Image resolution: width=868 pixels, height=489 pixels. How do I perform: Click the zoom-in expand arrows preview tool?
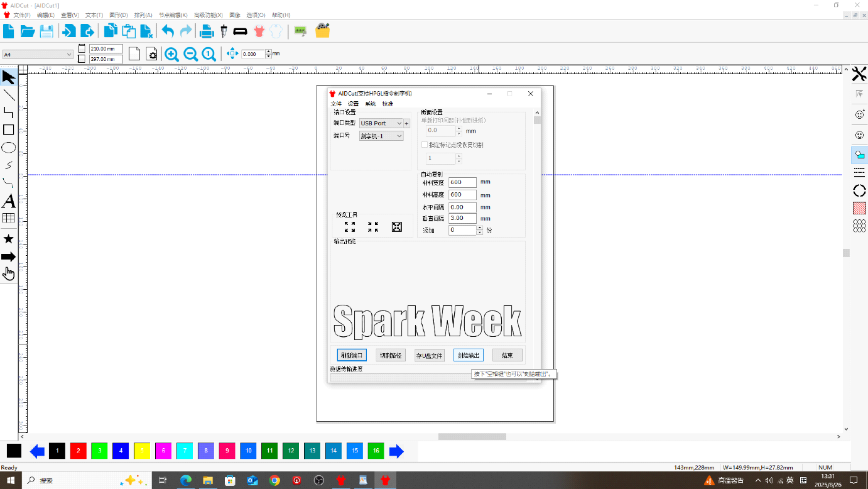pos(350,227)
